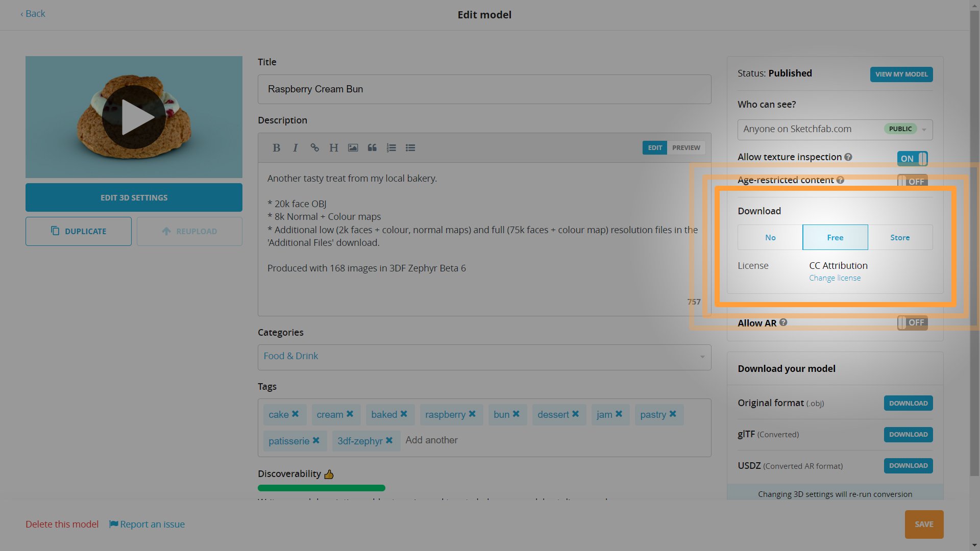Insert an image via the image icon

[x=353, y=148]
